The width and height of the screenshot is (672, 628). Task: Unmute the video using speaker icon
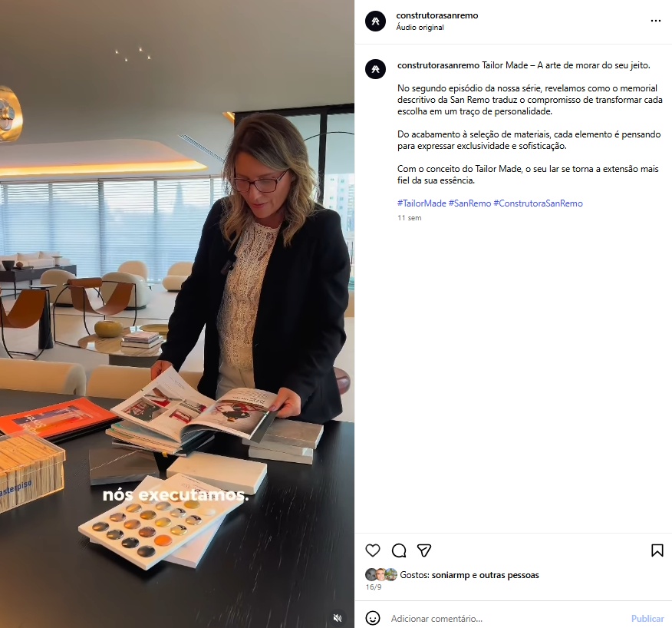(x=338, y=618)
